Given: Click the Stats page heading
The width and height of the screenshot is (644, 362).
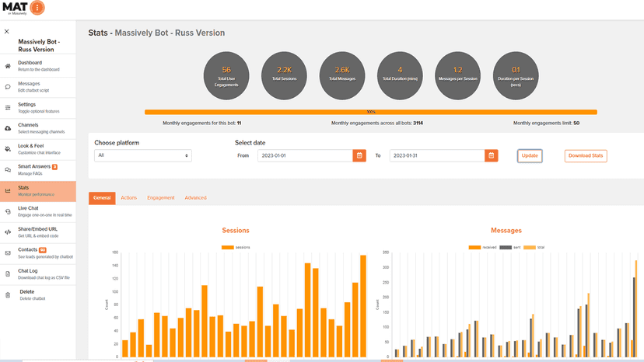Looking at the screenshot, I should [x=156, y=33].
